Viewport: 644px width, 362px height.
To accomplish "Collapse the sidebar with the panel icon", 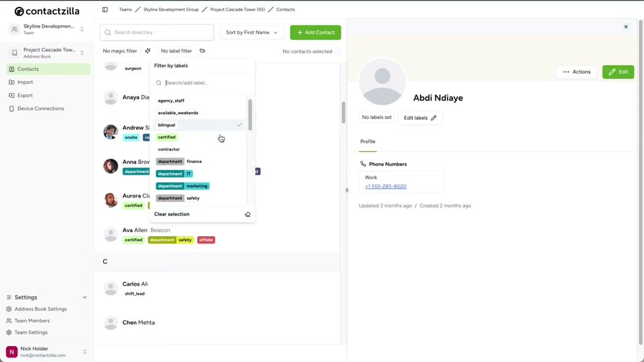I will [104, 9].
